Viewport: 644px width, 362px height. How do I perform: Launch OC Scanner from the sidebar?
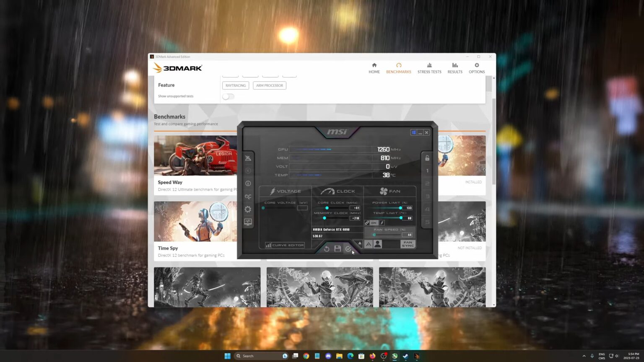pyautogui.click(x=248, y=197)
